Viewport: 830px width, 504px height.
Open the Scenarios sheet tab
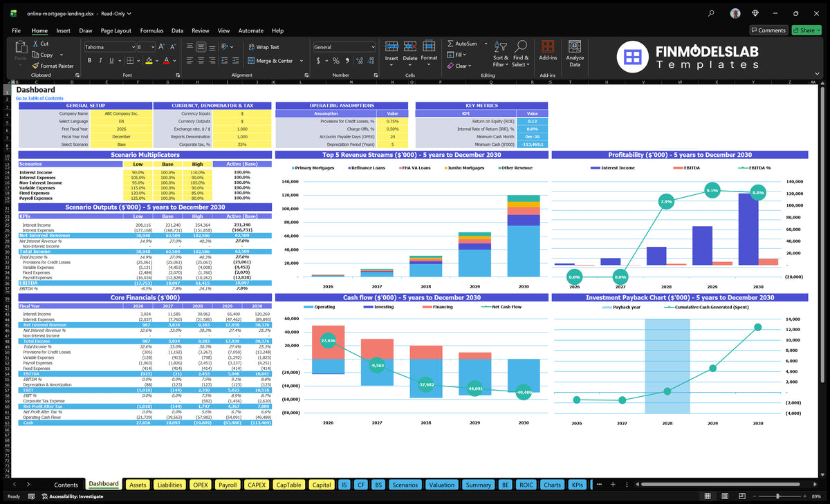click(x=405, y=485)
